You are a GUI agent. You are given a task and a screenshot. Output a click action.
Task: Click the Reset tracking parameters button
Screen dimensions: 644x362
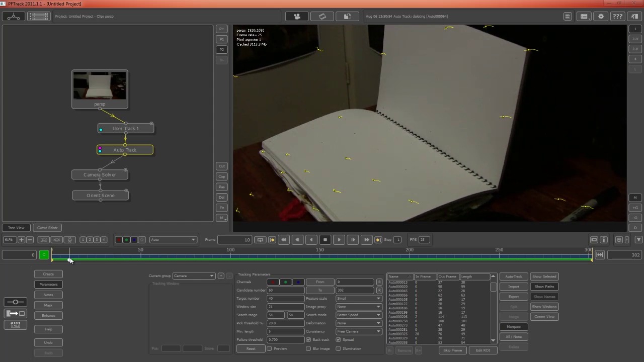click(251, 348)
